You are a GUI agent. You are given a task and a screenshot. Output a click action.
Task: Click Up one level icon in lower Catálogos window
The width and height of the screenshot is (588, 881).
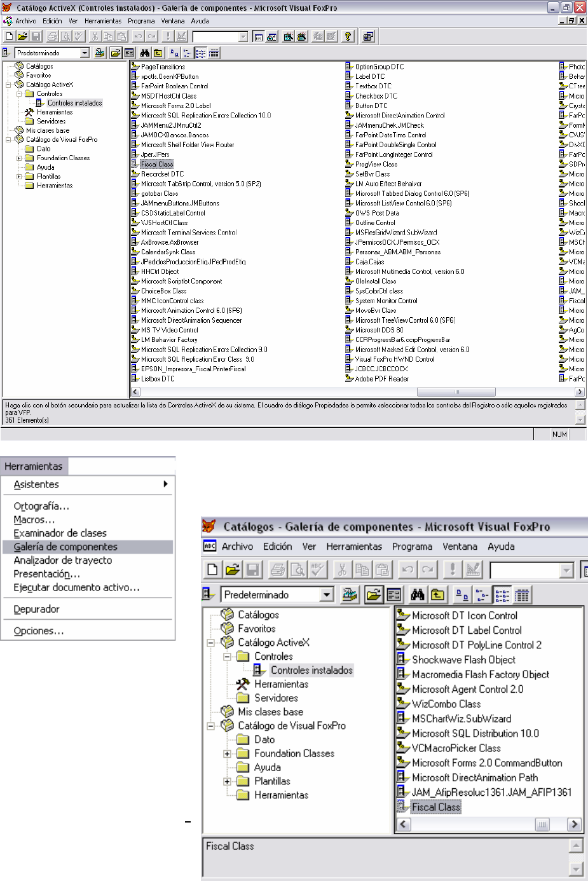(x=437, y=595)
